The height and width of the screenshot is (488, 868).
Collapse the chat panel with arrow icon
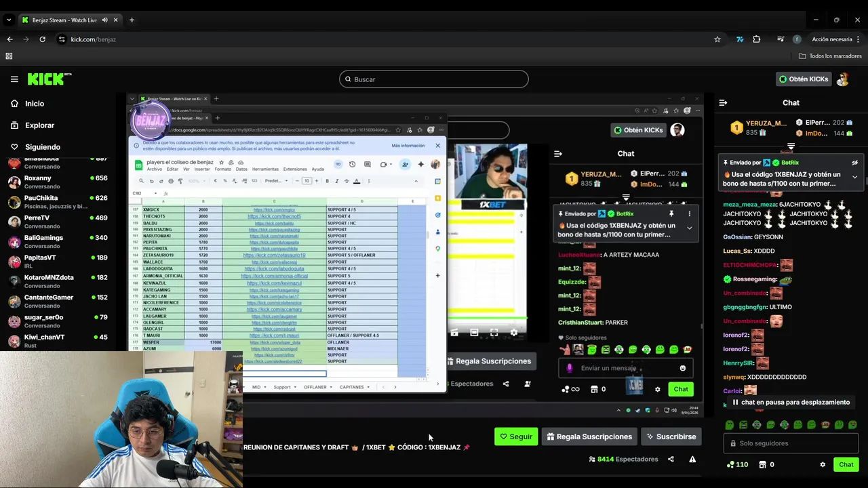pyautogui.click(x=723, y=103)
